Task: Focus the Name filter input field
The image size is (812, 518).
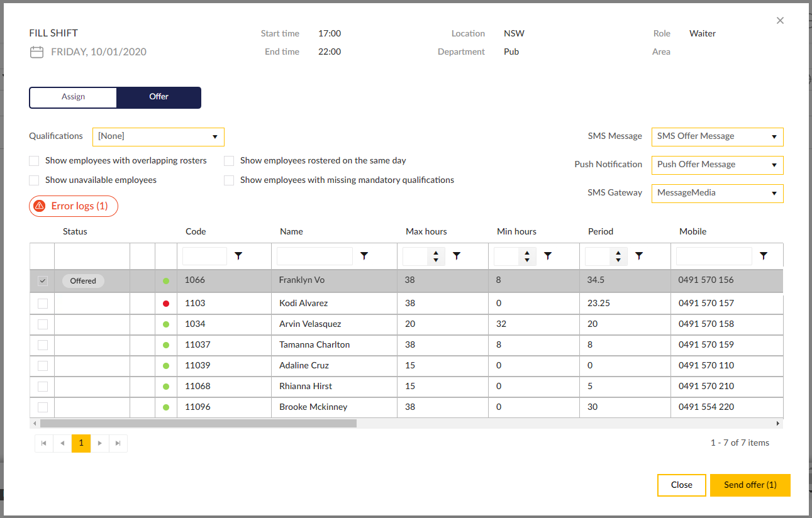Action: tap(314, 256)
